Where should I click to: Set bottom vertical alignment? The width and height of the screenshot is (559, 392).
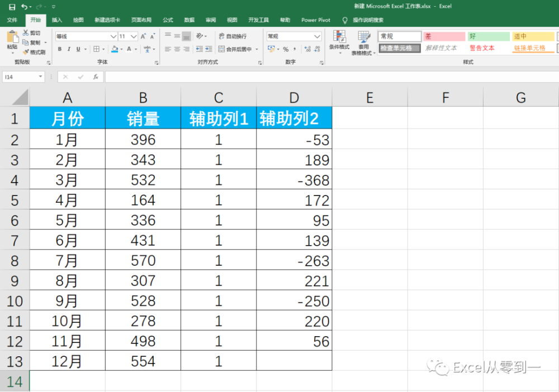point(187,36)
